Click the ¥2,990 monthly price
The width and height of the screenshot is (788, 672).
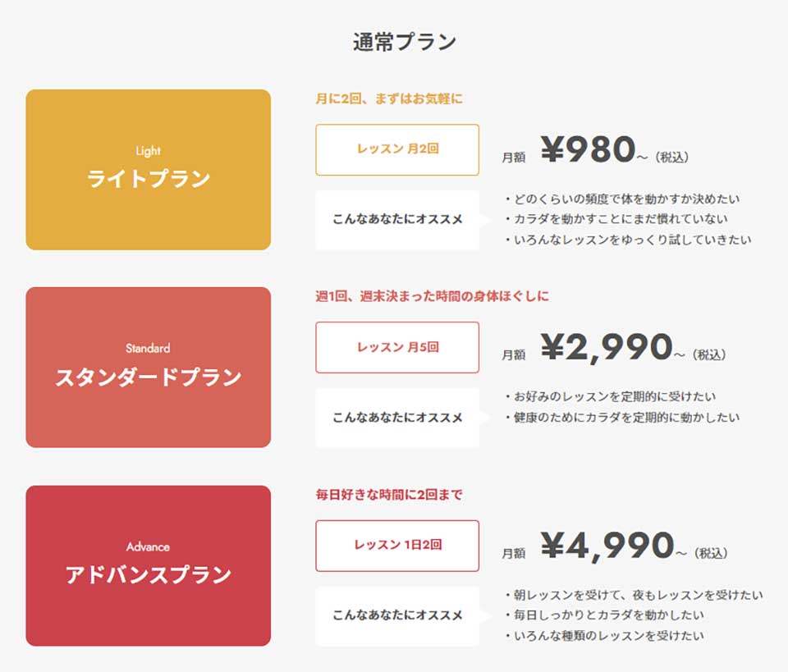(x=606, y=347)
